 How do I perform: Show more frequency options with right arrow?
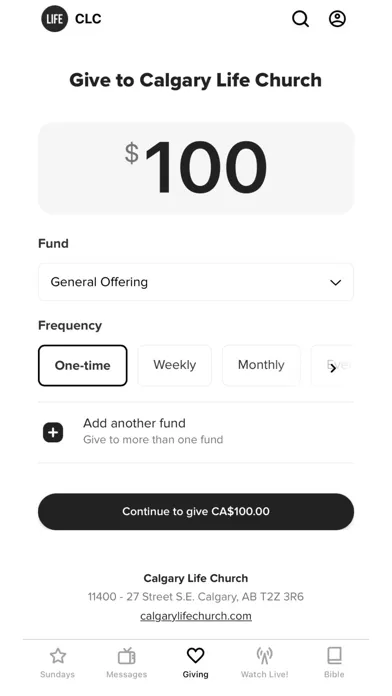coord(333,368)
